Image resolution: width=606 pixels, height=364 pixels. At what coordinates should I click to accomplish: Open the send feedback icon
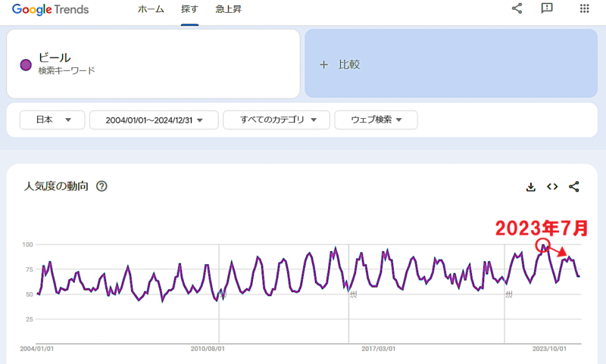pyautogui.click(x=547, y=9)
